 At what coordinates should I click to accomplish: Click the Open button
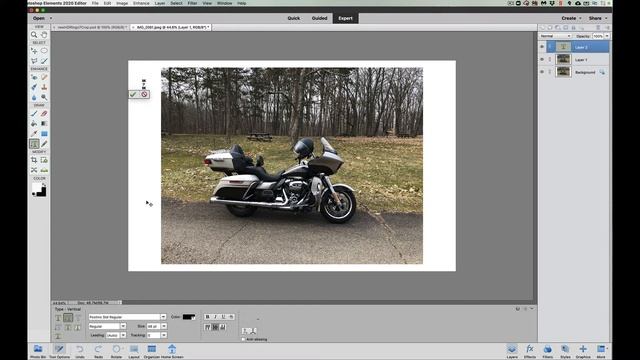point(39,18)
